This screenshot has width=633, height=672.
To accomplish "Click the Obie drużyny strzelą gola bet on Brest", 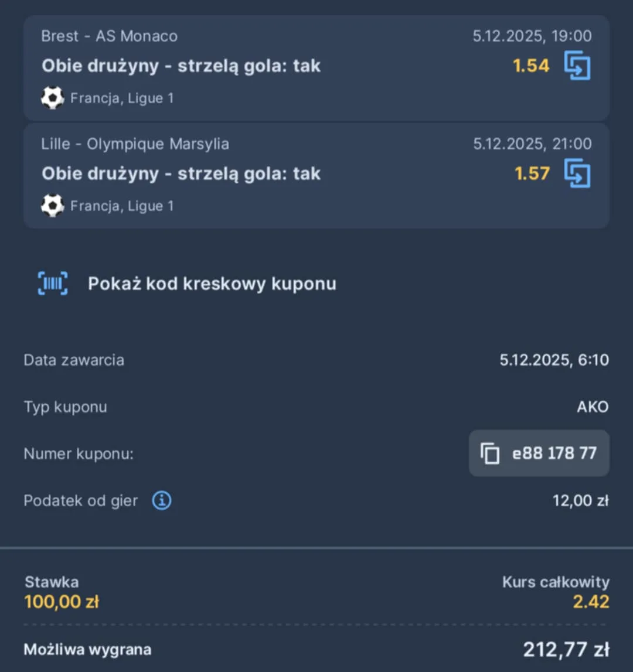I will coord(181,66).
